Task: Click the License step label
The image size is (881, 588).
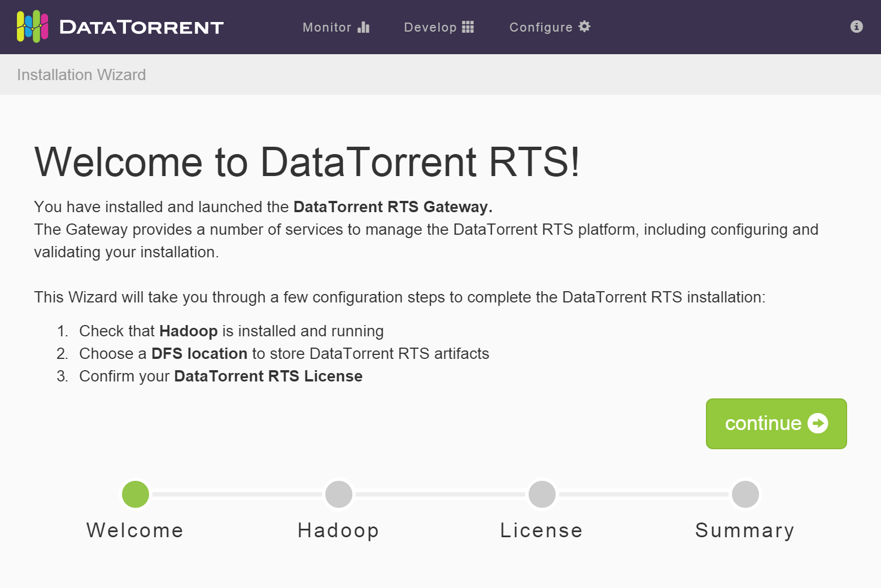Action: coord(542,530)
